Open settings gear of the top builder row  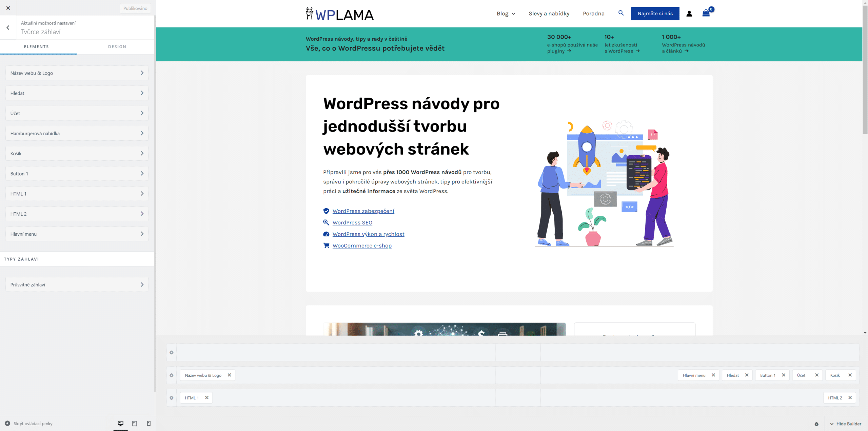pos(172,352)
